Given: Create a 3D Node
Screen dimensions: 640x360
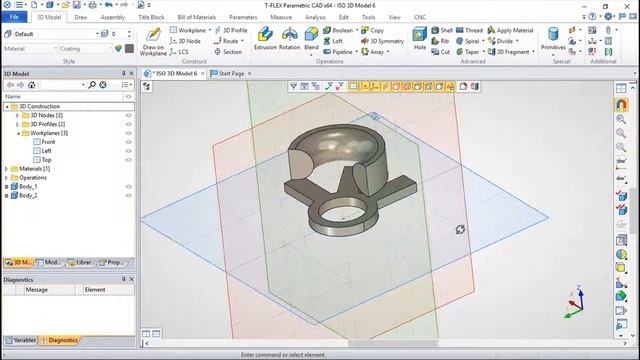Looking at the screenshot, I should click(x=185, y=41).
